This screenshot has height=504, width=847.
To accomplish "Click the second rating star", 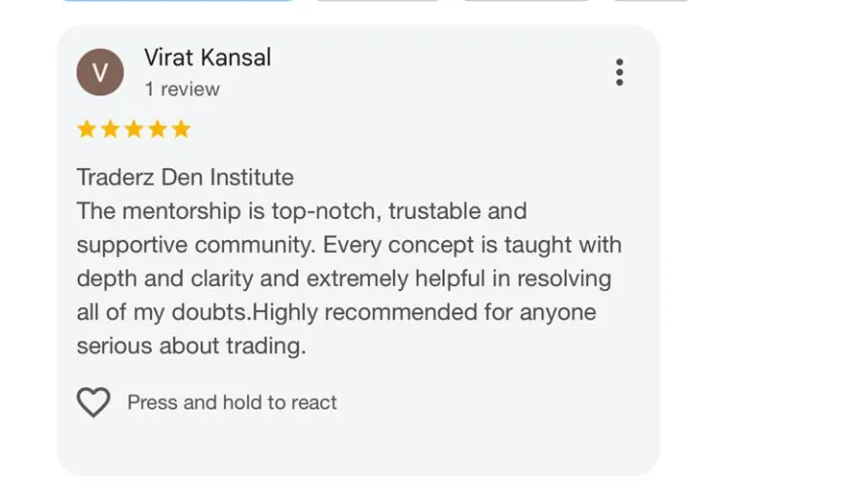I will (x=110, y=129).
